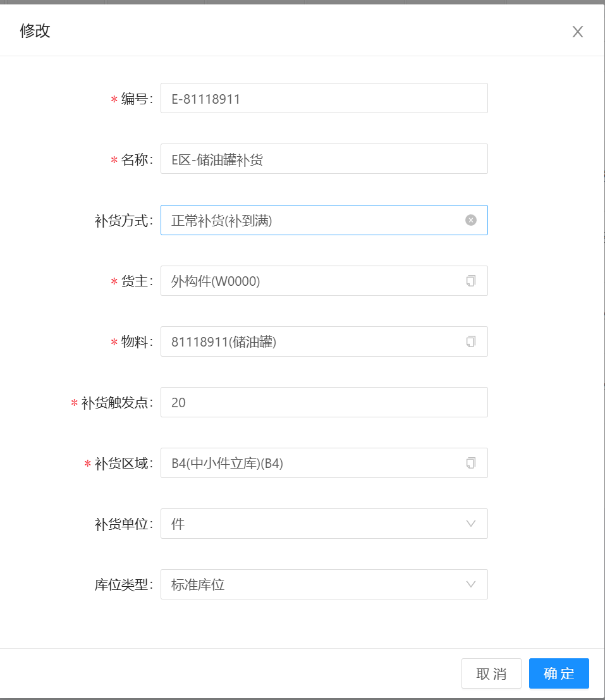605x700 pixels.
Task: Select the 补货触发点 input showing 20
Action: point(324,402)
